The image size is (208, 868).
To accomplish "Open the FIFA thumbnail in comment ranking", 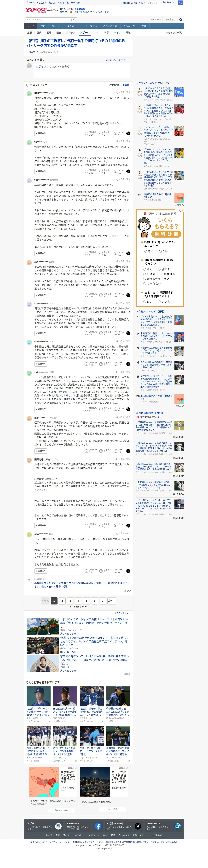I will (179, 92).
